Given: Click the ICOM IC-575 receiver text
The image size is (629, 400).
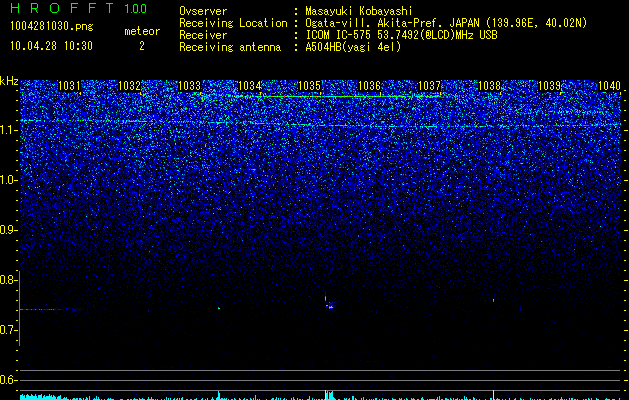Looking at the screenshot, I should click(x=401, y=35).
